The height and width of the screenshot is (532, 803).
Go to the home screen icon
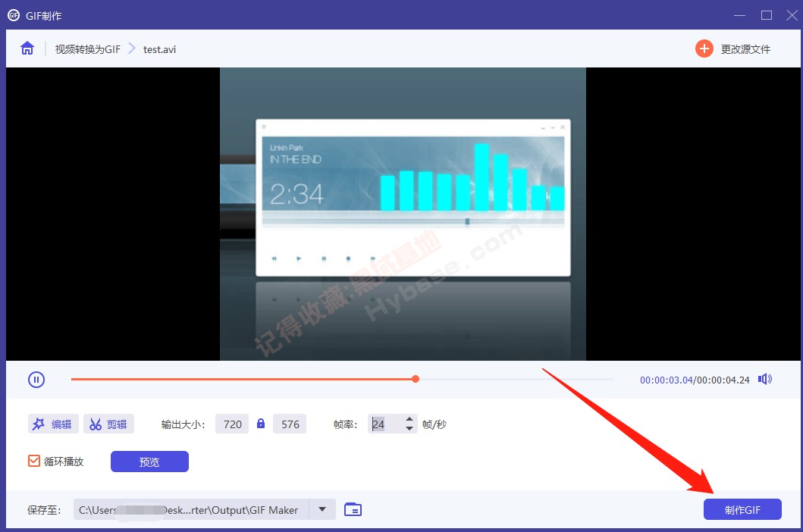click(27, 49)
